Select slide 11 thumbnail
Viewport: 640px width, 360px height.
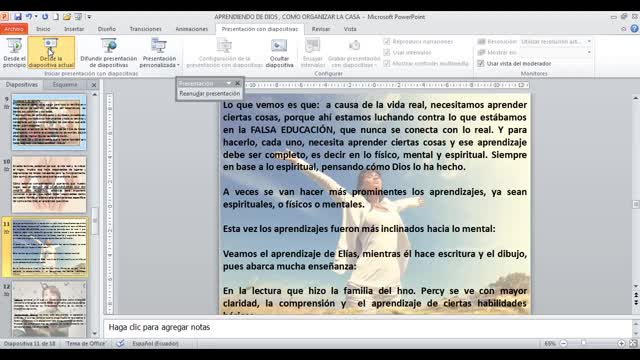49,247
